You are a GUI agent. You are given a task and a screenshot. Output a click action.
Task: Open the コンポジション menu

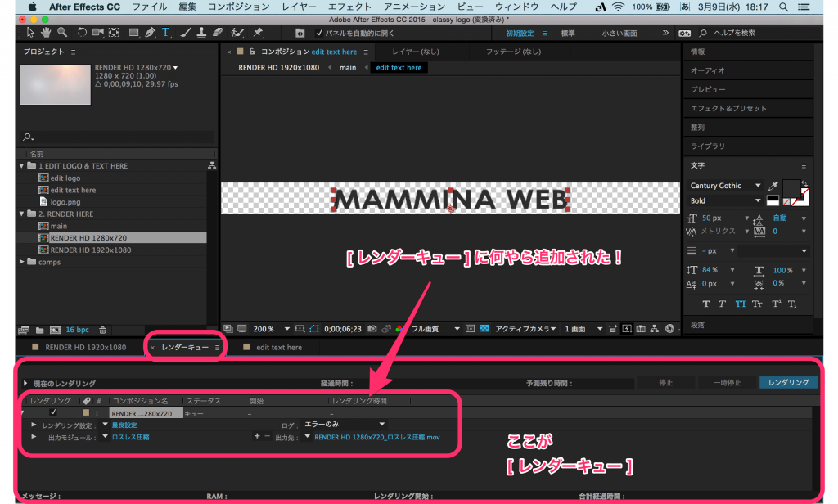coord(239,7)
